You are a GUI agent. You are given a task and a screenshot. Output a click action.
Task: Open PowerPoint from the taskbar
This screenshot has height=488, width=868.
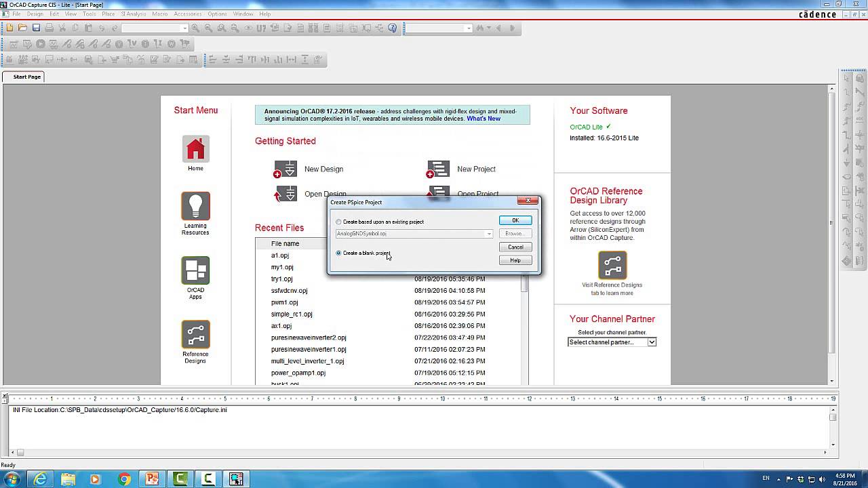(x=152, y=479)
